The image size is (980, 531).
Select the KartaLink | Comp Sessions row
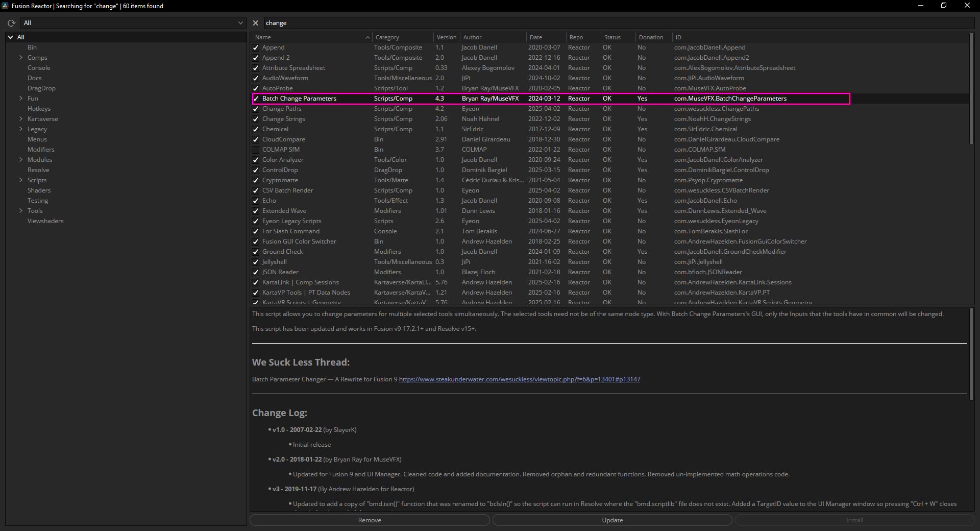point(610,282)
